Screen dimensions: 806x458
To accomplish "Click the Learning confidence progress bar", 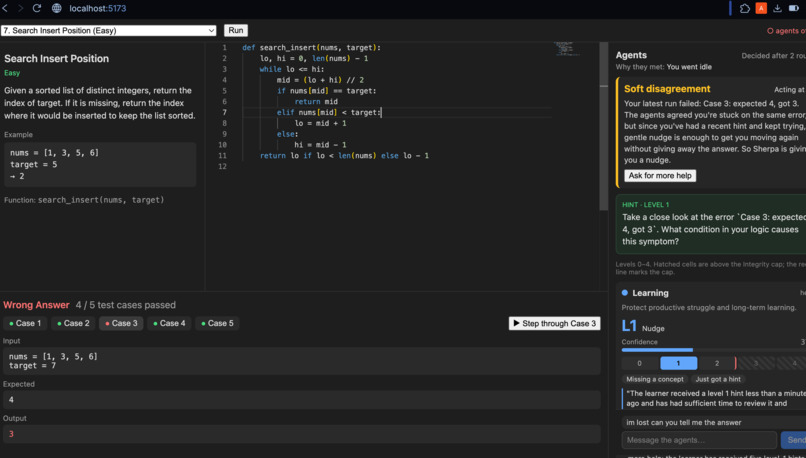I will tap(713, 350).
